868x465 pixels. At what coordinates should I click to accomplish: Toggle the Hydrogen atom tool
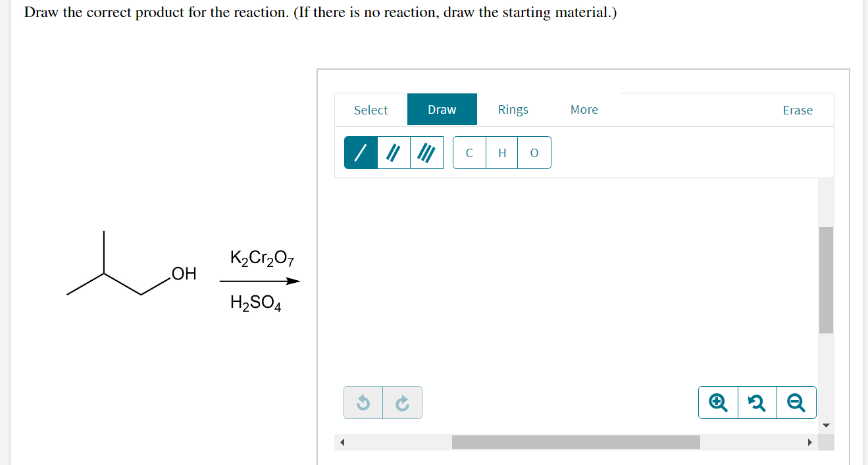[x=501, y=152]
